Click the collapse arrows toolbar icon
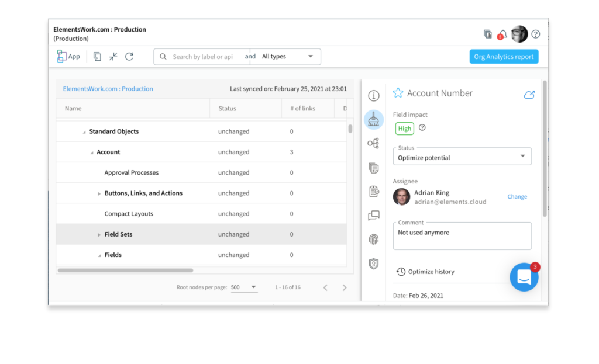The width and height of the screenshot is (599, 364). pyautogui.click(x=113, y=57)
